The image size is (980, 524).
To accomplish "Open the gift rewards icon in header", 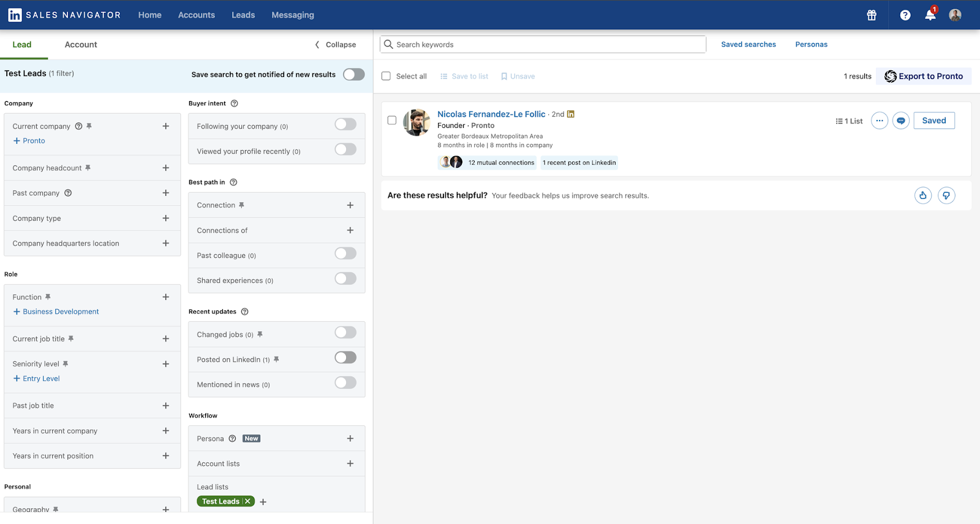I will click(872, 15).
